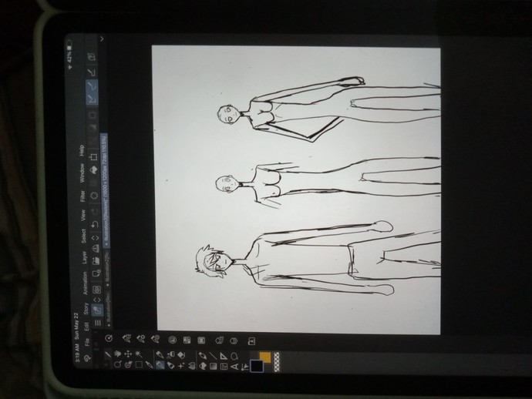
Task: Switch to the Illustration2 canvas tab
Action: (x=107, y=268)
